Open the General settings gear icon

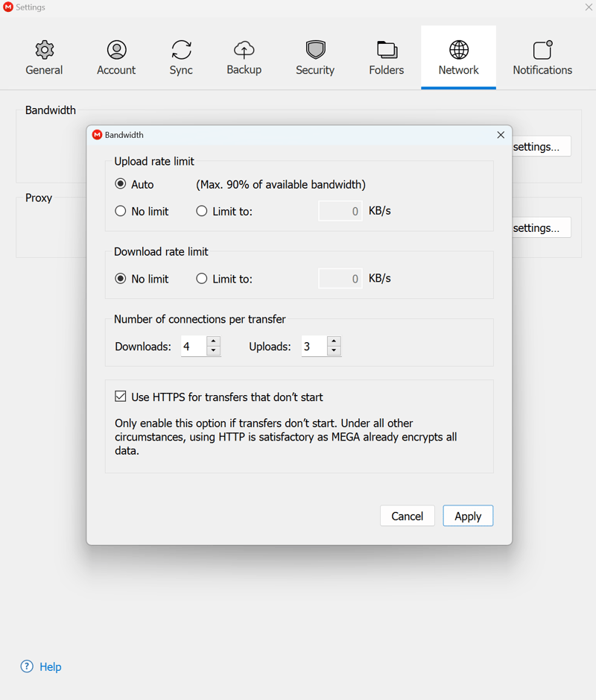coord(45,50)
